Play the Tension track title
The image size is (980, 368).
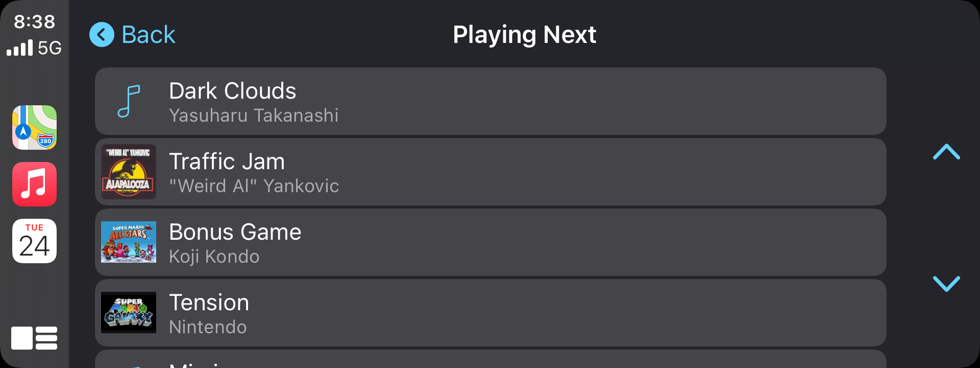pyautogui.click(x=209, y=303)
